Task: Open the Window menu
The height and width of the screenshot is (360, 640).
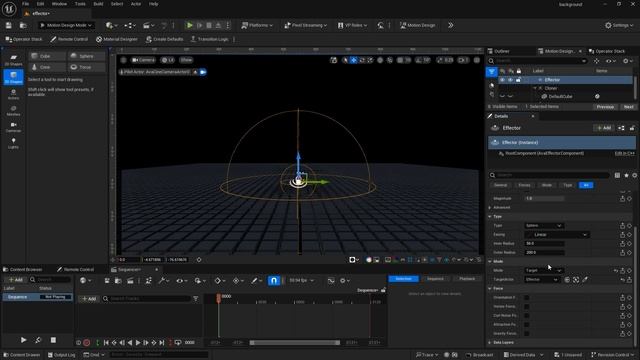Action: (59, 4)
